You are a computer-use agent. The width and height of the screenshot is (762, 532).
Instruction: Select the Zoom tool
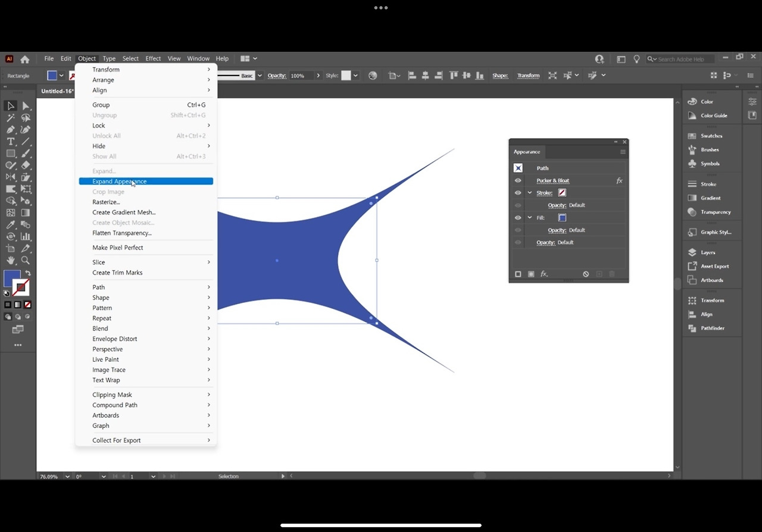26,260
